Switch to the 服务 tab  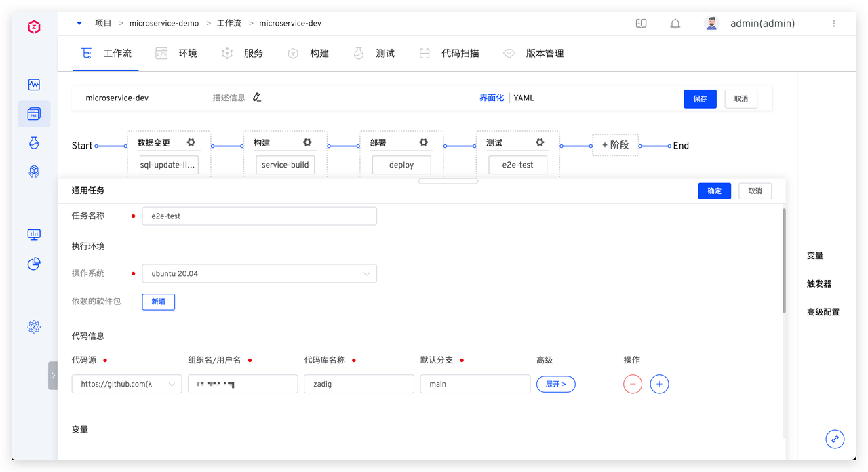243,53
